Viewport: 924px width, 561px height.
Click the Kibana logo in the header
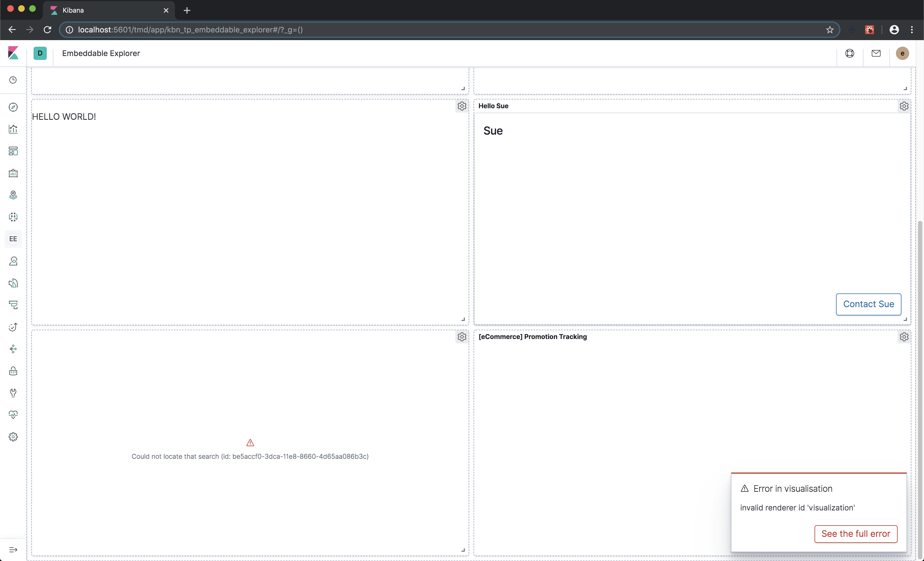pyautogui.click(x=13, y=53)
